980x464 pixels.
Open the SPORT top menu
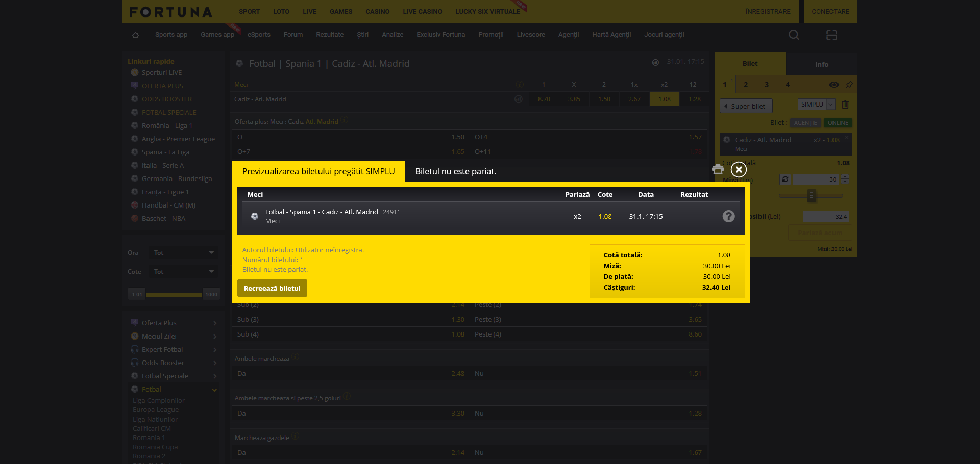(x=249, y=11)
